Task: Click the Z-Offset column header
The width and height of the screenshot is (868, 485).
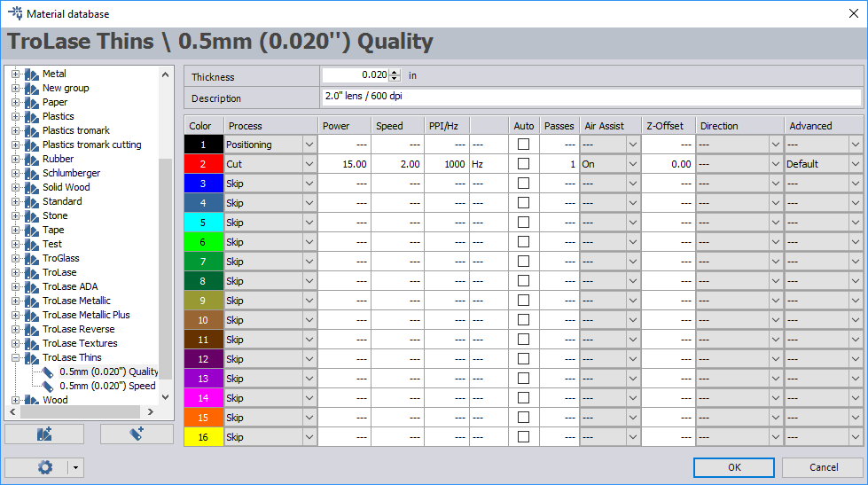Action: (669, 126)
